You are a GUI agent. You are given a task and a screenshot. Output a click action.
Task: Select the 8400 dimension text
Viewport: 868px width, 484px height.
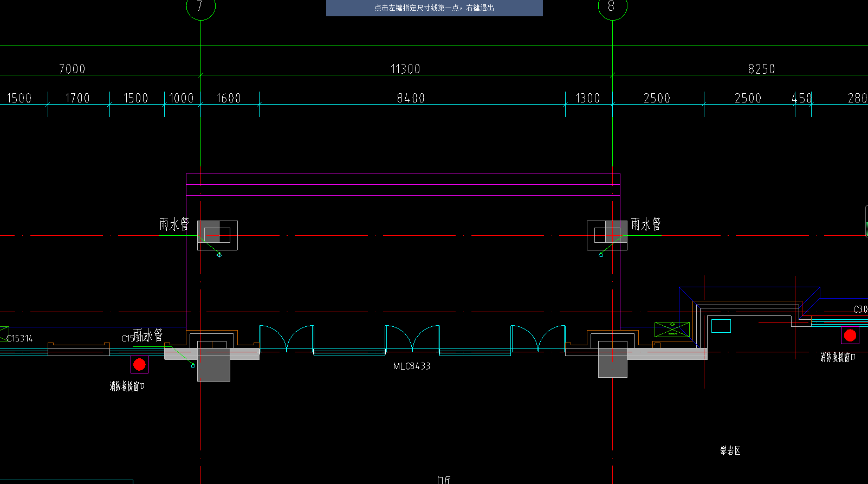point(411,98)
